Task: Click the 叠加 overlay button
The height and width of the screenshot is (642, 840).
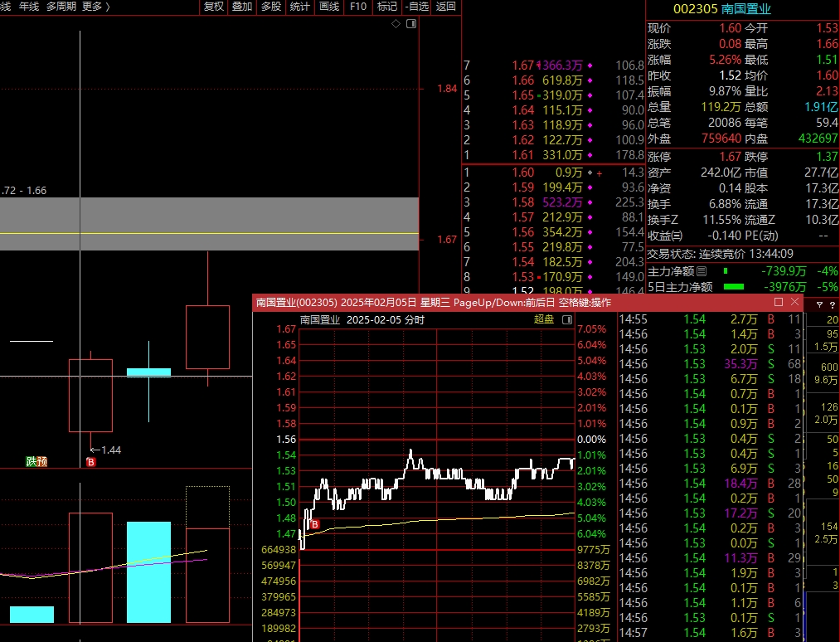Action: tap(241, 7)
